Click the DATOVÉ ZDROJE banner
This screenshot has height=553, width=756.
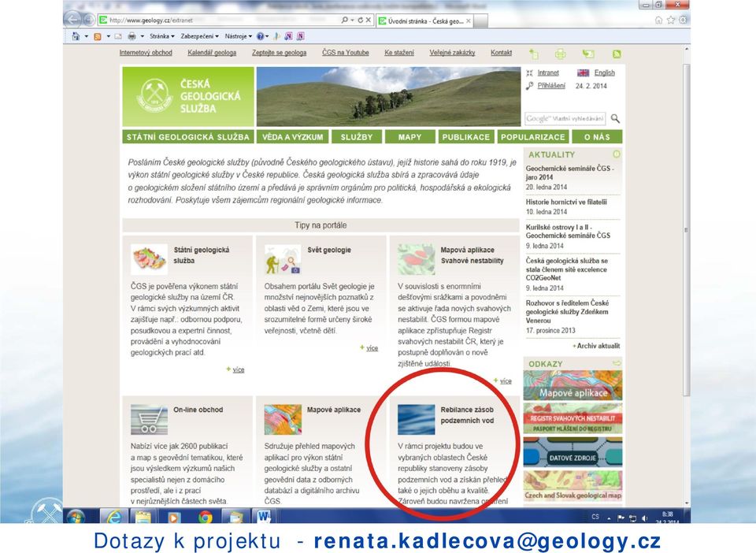tap(573, 453)
